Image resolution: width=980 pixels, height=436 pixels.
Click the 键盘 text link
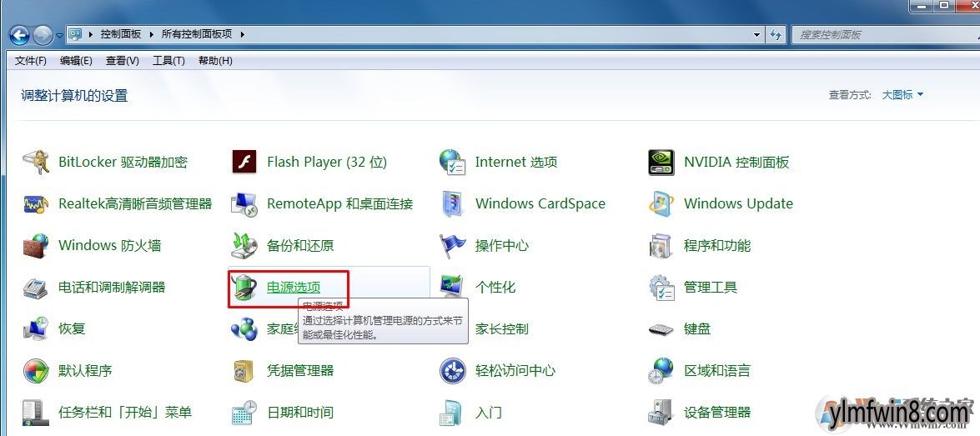697,328
